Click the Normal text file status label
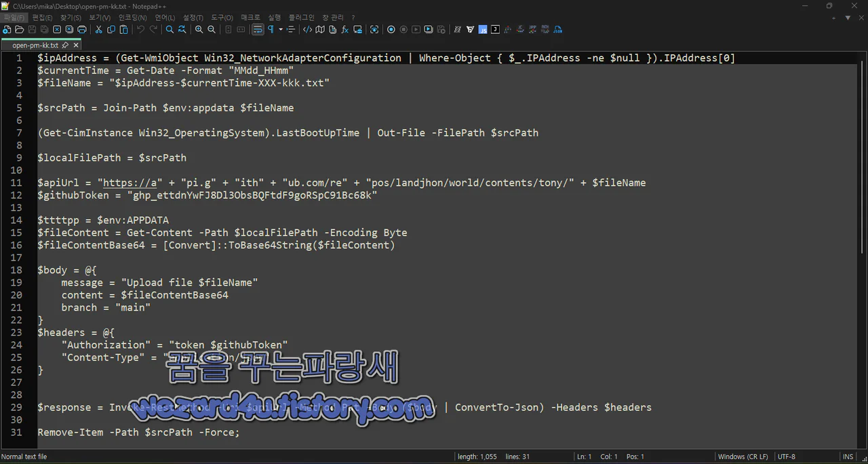This screenshot has height=464, width=868. point(24,457)
